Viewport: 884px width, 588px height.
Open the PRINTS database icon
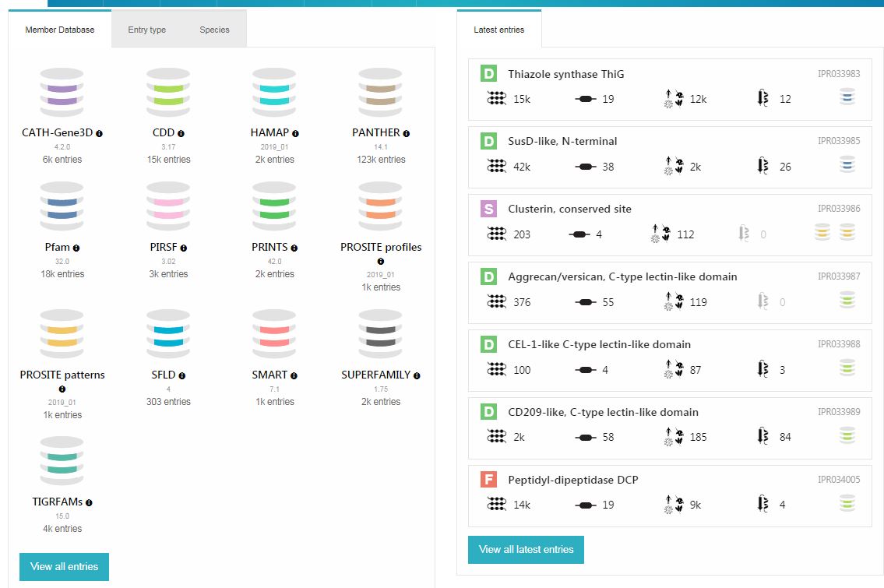[275, 206]
